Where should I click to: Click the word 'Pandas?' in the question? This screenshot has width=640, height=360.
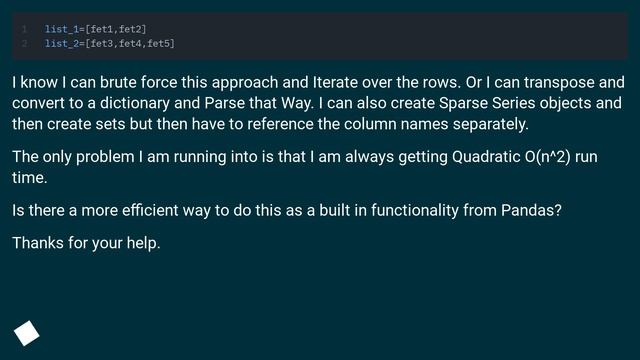[531, 211]
